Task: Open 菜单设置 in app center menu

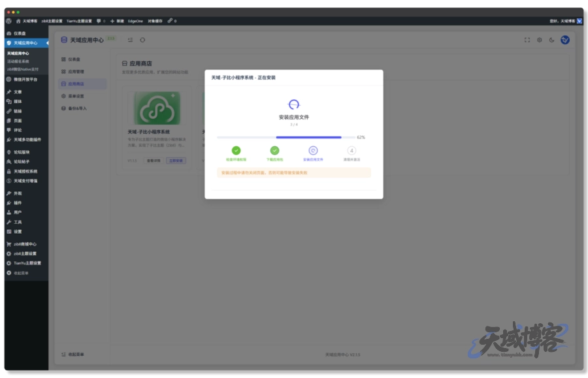Action: coord(83,96)
